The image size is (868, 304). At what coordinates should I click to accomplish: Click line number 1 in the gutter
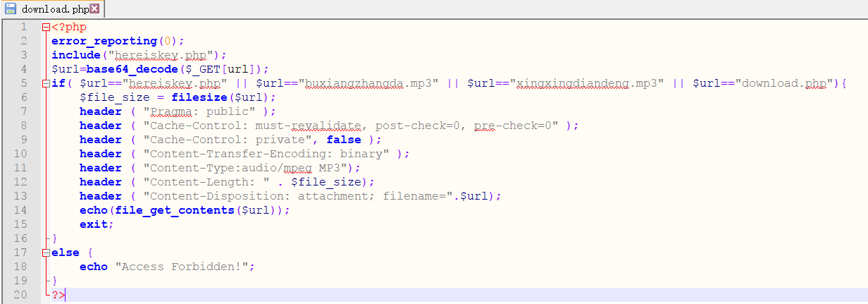coord(23,27)
